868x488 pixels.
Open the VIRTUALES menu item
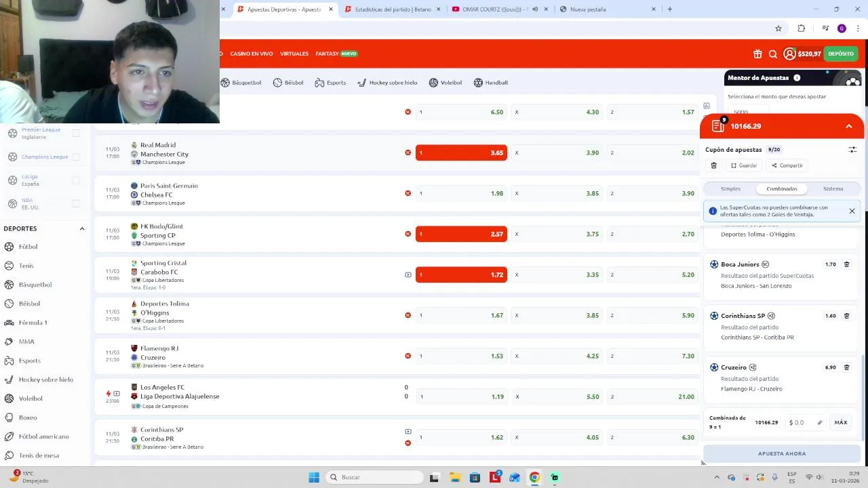click(x=294, y=54)
